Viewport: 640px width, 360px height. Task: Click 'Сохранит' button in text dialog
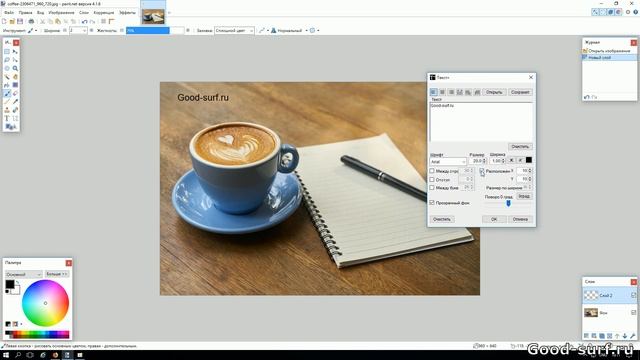coord(520,92)
